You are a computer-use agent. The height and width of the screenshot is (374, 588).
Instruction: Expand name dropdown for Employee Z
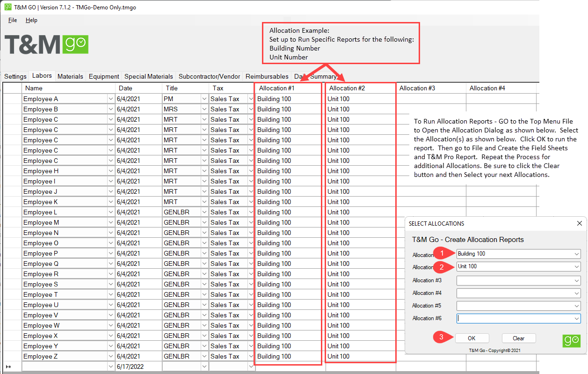110,356
